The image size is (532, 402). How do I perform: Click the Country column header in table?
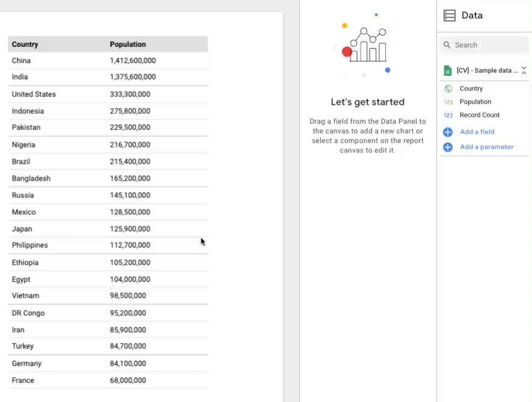pyautogui.click(x=25, y=44)
